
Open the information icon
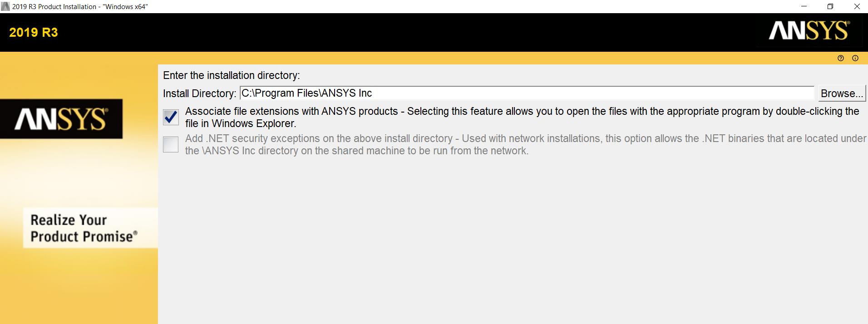pyautogui.click(x=855, y=58)
